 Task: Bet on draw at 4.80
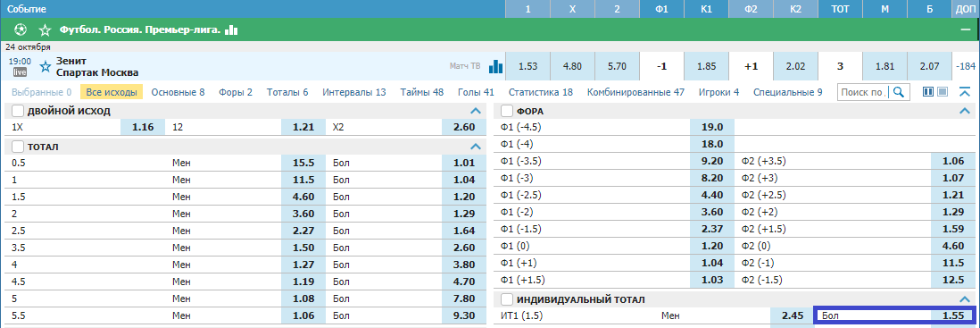point(572,66)
